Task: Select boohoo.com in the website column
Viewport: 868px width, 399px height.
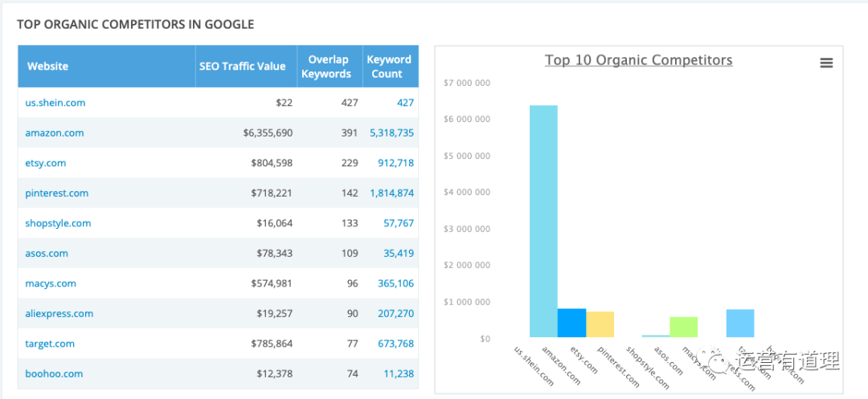Action: [x=54, y=374]
